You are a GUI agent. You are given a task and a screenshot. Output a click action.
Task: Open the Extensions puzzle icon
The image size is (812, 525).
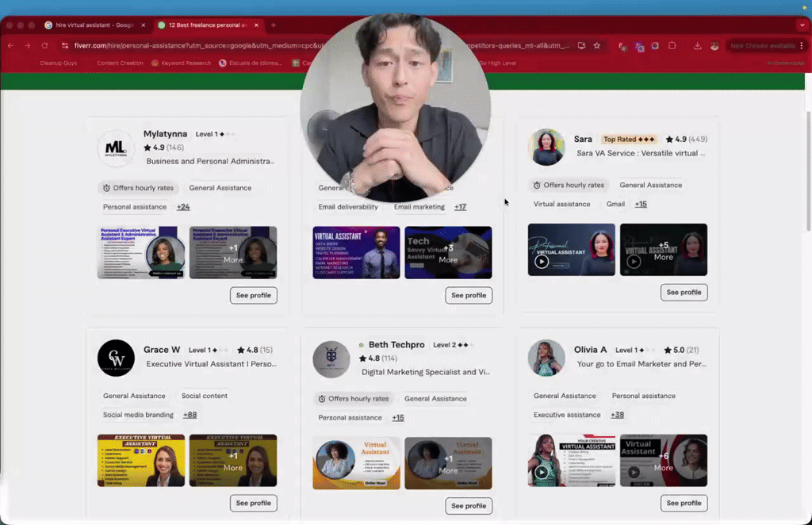coord(672,45)
